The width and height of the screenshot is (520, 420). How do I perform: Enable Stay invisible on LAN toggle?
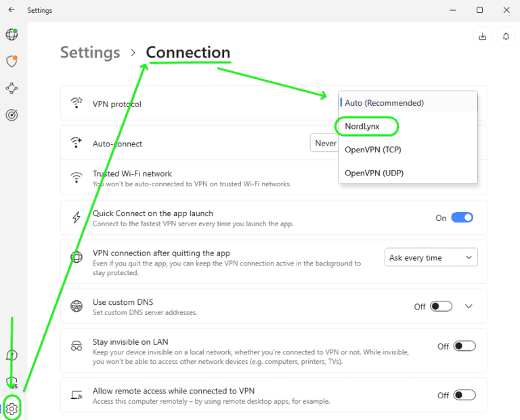pos(464,346)
